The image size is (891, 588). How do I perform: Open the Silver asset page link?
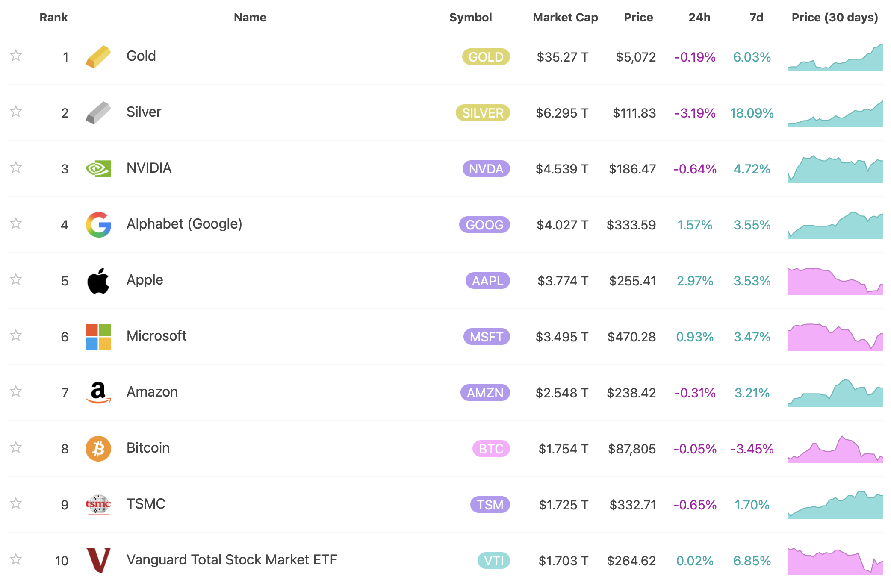pos(144,112)
